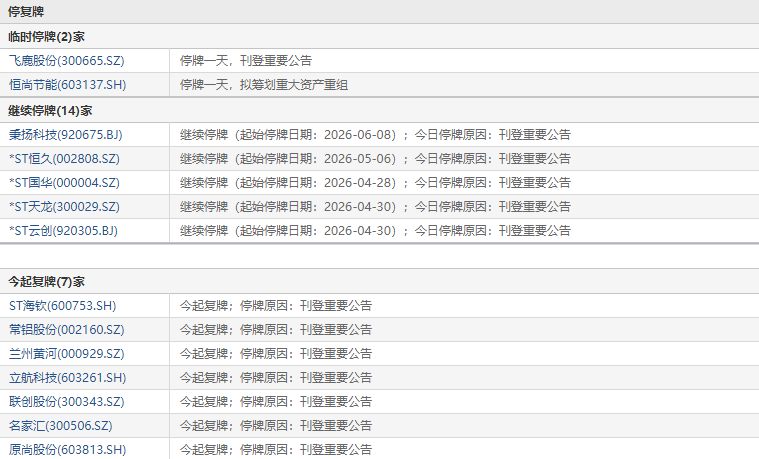Open the 联创股份(300343.SZ) stock link

[66, 401]
